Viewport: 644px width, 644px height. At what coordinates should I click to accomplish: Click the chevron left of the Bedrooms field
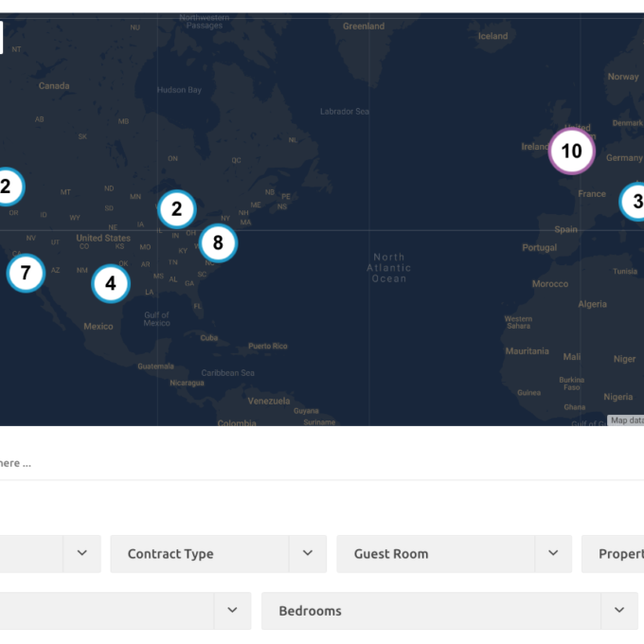click(232, 611)
